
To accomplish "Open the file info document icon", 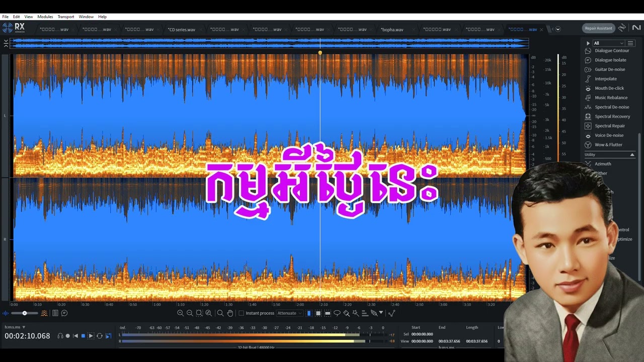I will click(x=55, y=313).
